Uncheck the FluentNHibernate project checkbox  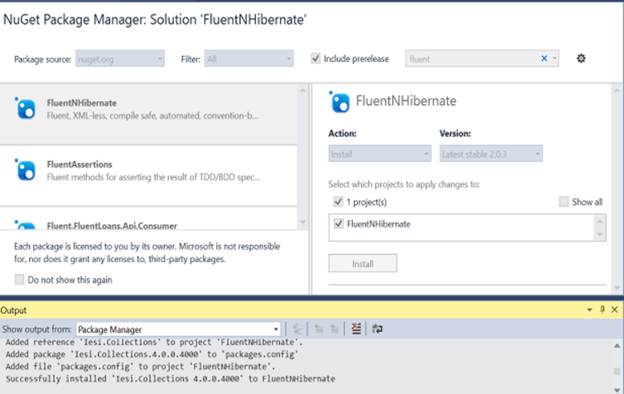tap(339, 224)
